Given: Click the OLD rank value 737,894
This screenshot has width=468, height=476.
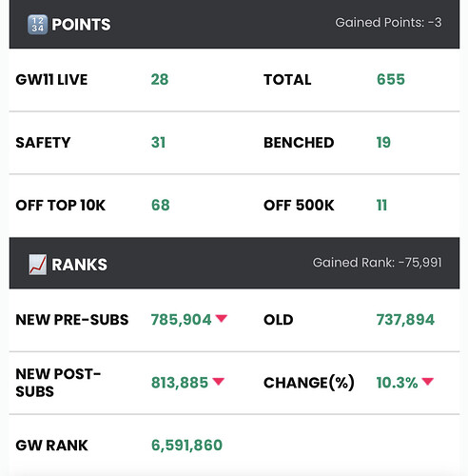Looking at the screenshot, I should (405, 320).
